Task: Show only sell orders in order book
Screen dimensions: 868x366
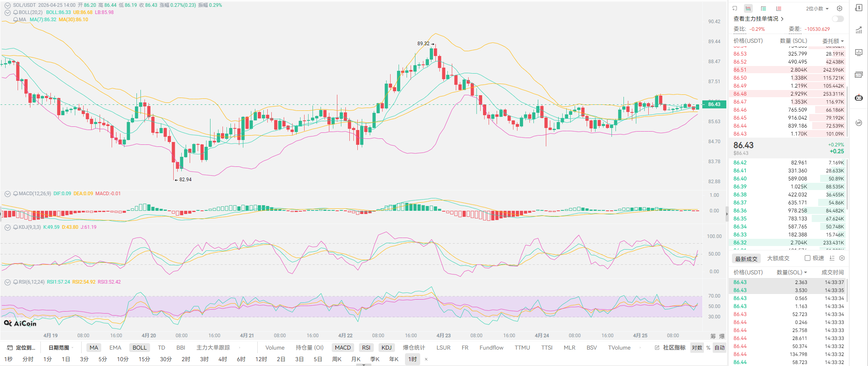Action: pos(778,8)
